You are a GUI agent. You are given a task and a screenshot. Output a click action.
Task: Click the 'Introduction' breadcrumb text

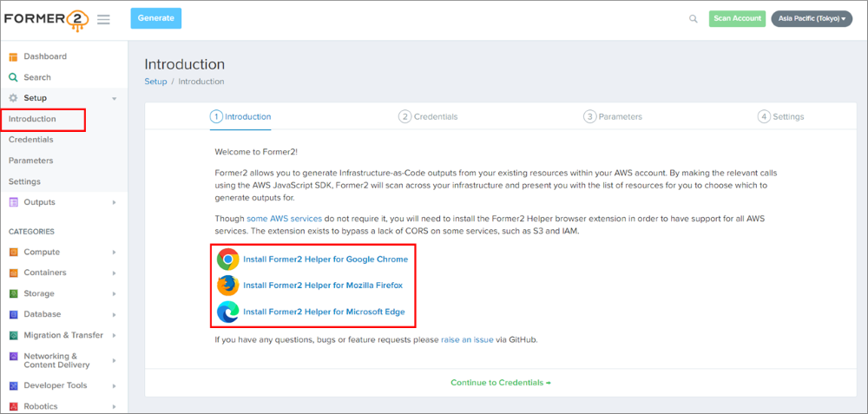point(201,82)
